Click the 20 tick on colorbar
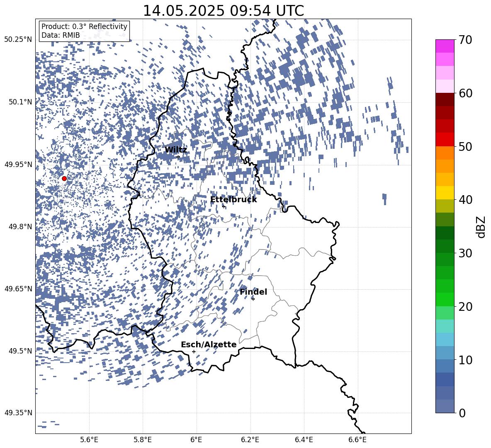This screenshot has width=491, height=448. pos(466,306)
